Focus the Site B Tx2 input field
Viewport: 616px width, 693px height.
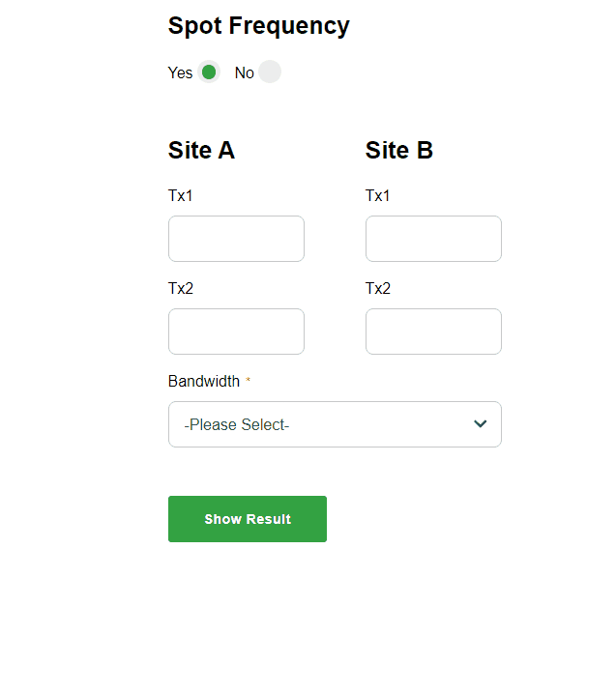(x=433, y=332)
